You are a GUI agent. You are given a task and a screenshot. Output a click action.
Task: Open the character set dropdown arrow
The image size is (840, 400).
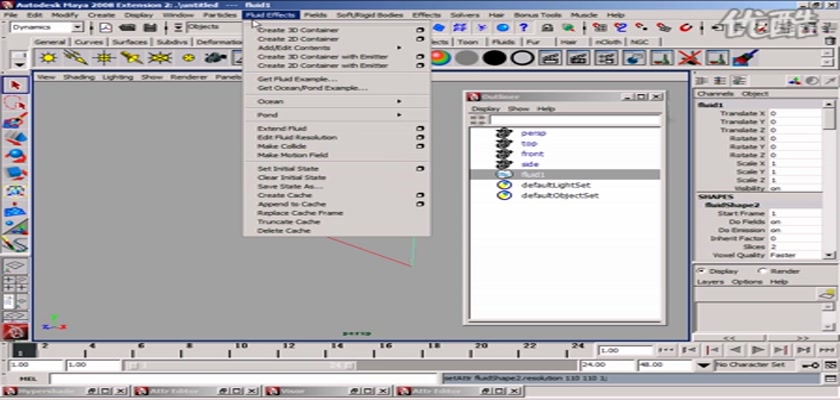point(705,365)
